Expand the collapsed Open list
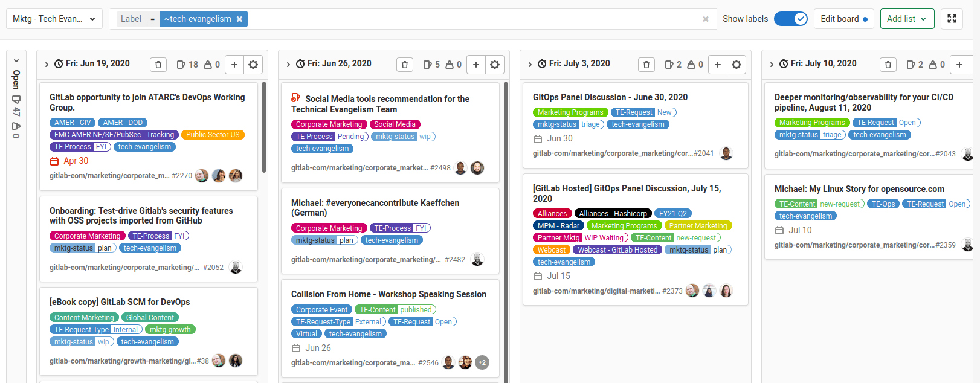Viewport: 980px width, 383px height. [x=16, y=61]
